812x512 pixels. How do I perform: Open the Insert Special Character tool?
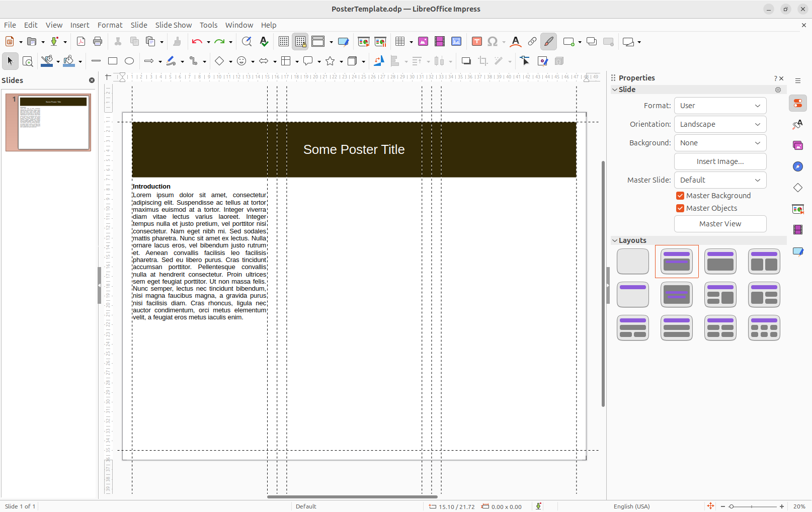tap(493, 42)
